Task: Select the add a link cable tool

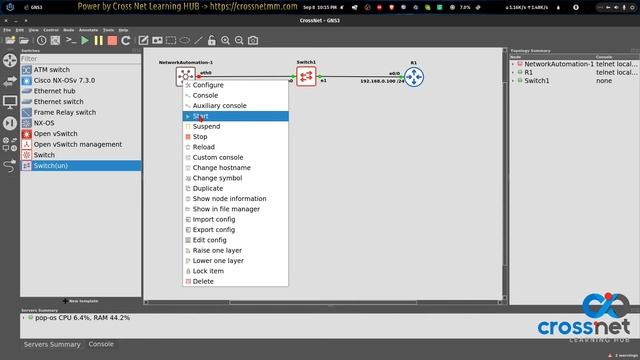Action: point(10,165)
